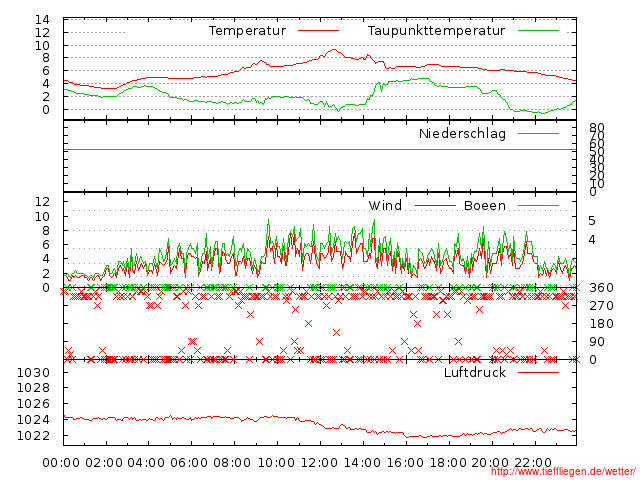The height and width of the screenshot is (480, 640).
Task: Click the 90 wind direction axis value
Action: point(597,342)
